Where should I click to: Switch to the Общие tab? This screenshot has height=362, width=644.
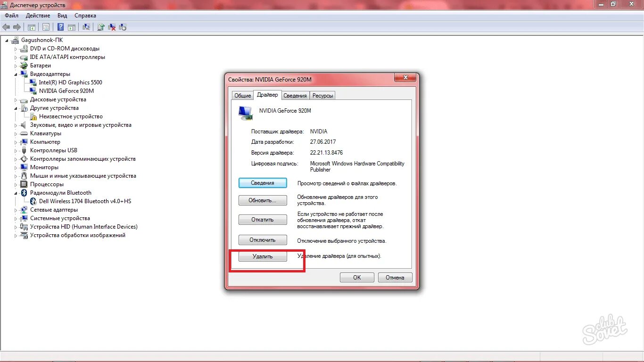[x=243, y=96]
